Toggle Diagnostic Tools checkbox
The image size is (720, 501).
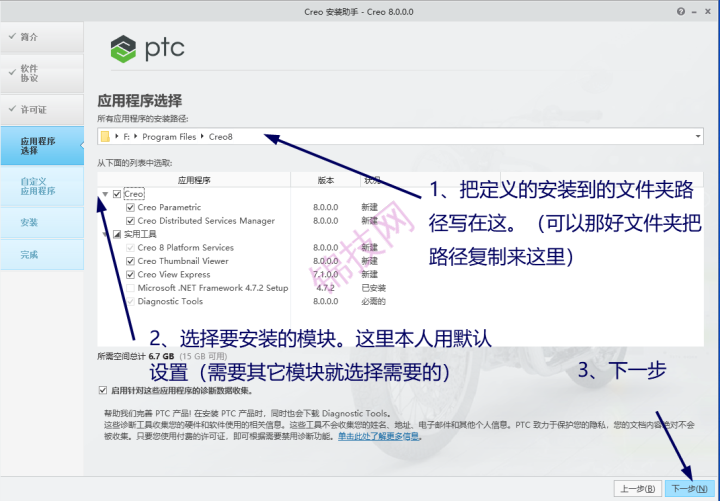(x=130, y=302)
